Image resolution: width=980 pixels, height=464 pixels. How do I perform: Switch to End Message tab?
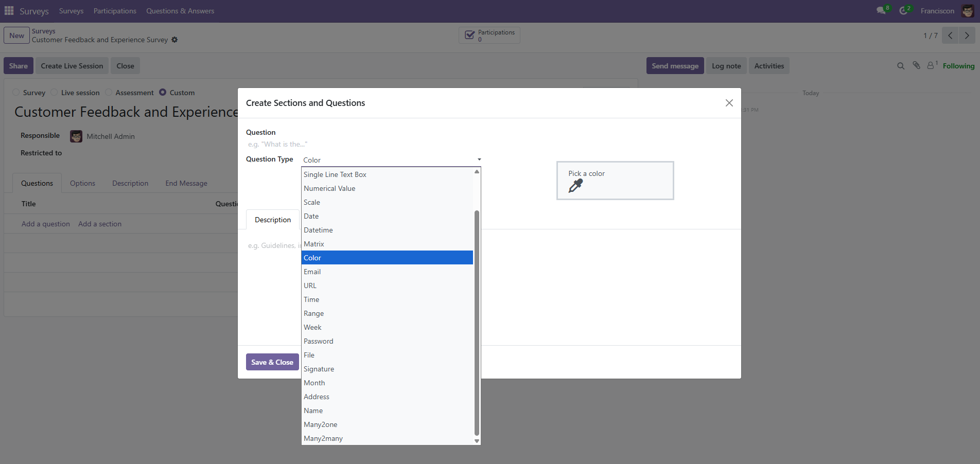(x=186, y=183)
